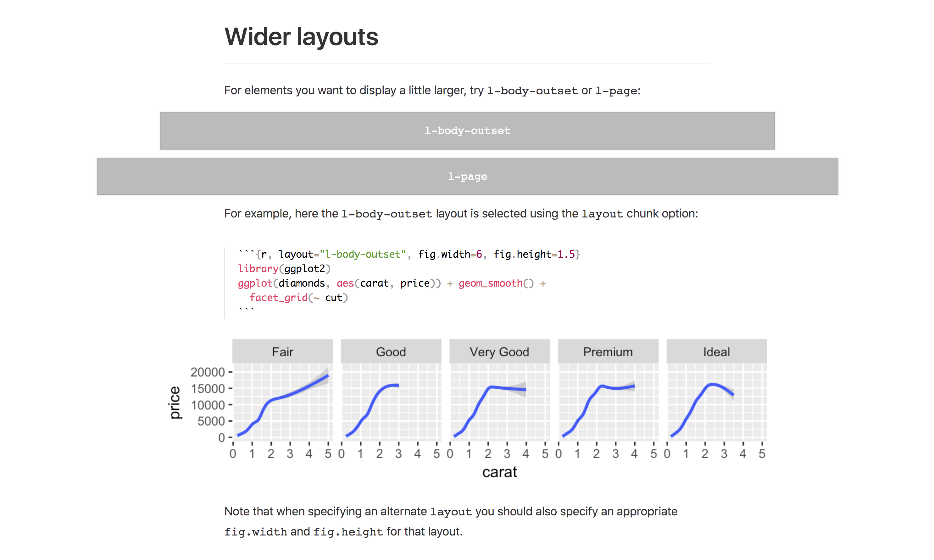Image resolution: width=934 pixels, height=560 pixels.
Task: Select the Good facet header strip
Action: [391, 352]
